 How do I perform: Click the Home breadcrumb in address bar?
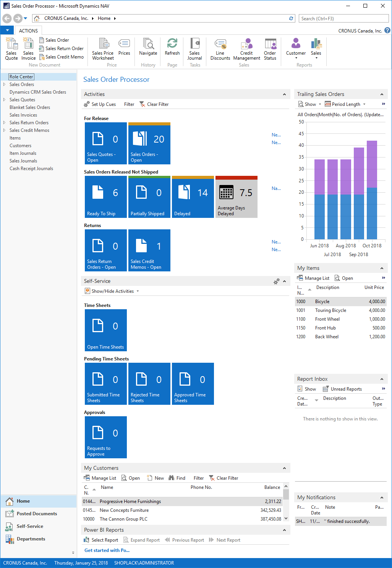click(104, 18)
